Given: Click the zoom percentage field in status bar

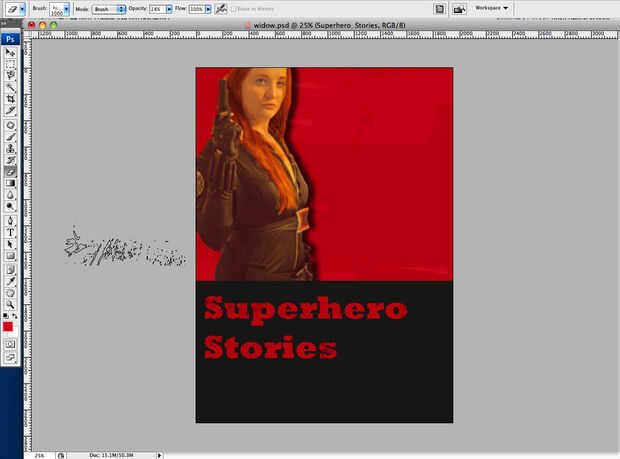Looking at the screenshot, I should (x=40, y=455).
